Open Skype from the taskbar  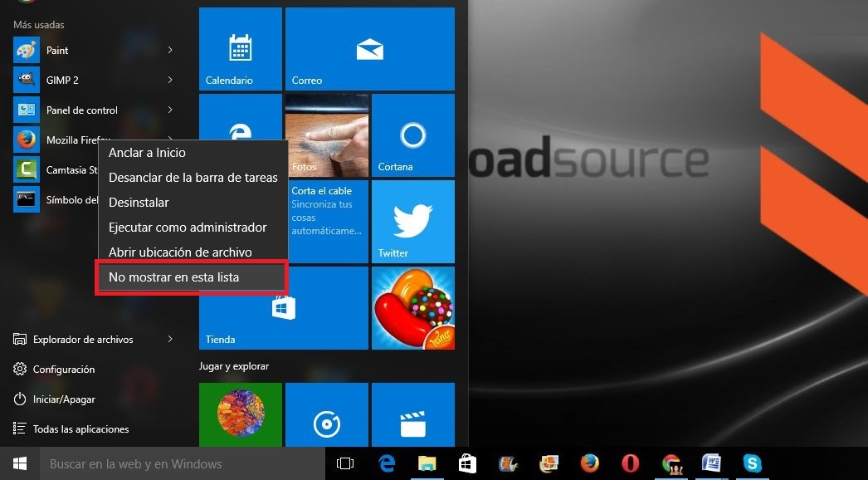pos(753,463)
